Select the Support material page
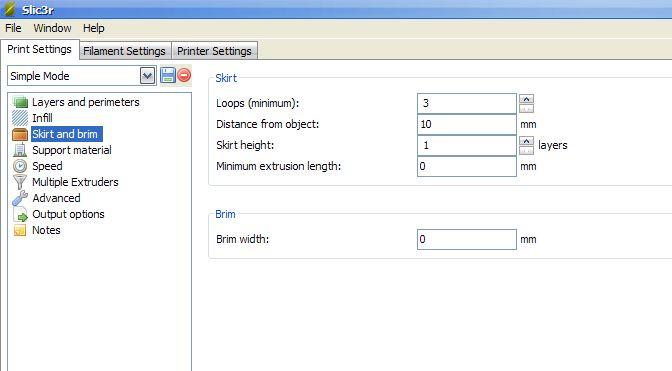Viewport: 672px width, 371px height. (72, 150)
